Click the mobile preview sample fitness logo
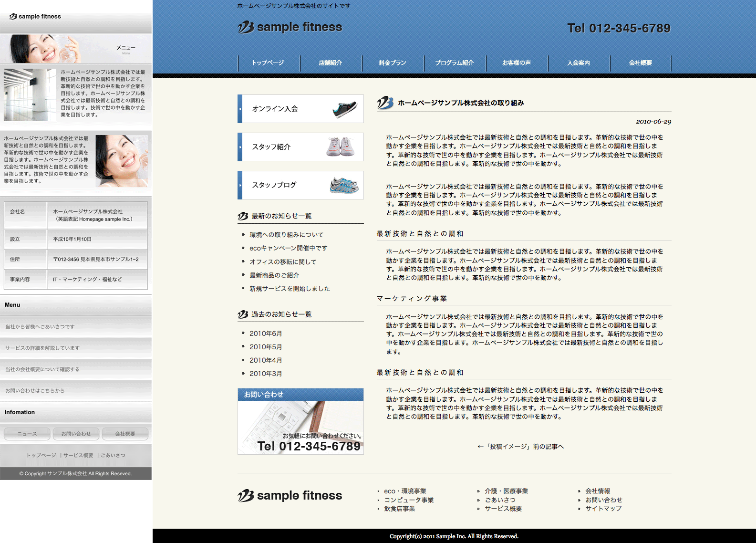756x543 pixels. 35,16
